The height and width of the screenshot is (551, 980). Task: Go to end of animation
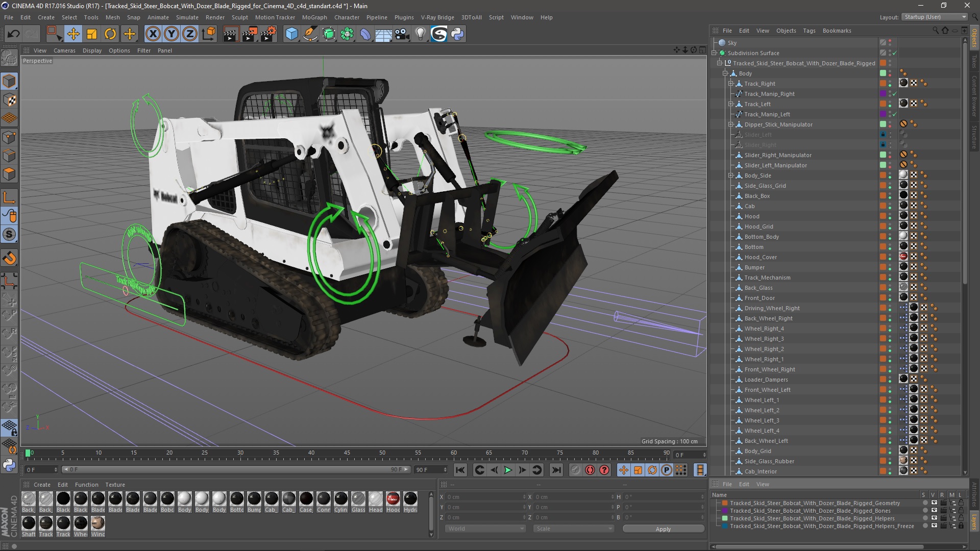click(x=556, y=470)
